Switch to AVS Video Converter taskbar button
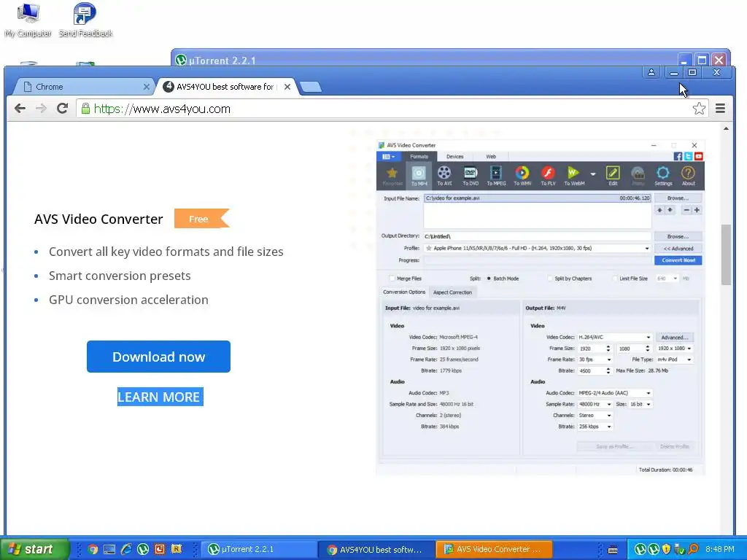Image resolution: width=747 pixels, height=560 pixels. click(x=494, y=549)
